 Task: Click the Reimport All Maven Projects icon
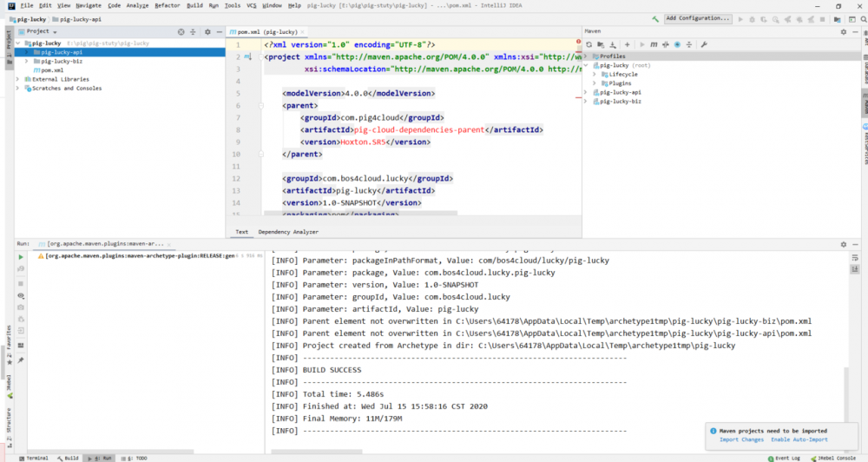pyautogui.click(x=589, y=44)
